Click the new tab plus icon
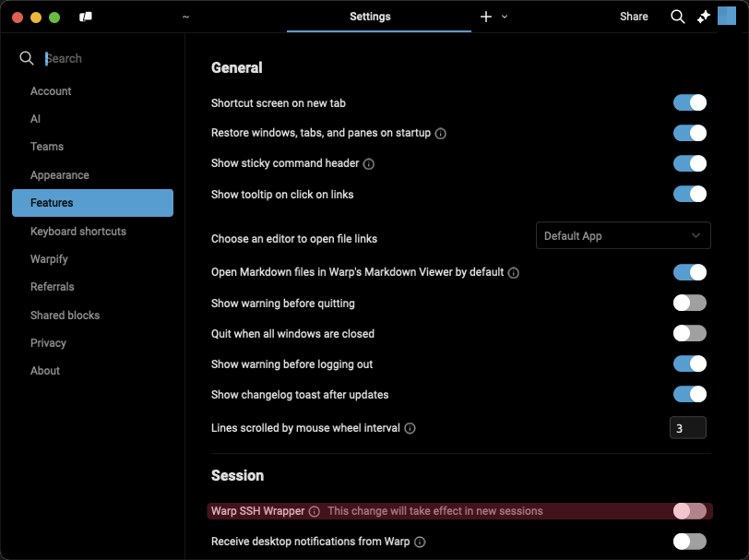749x560 pixels. point(486,17)
